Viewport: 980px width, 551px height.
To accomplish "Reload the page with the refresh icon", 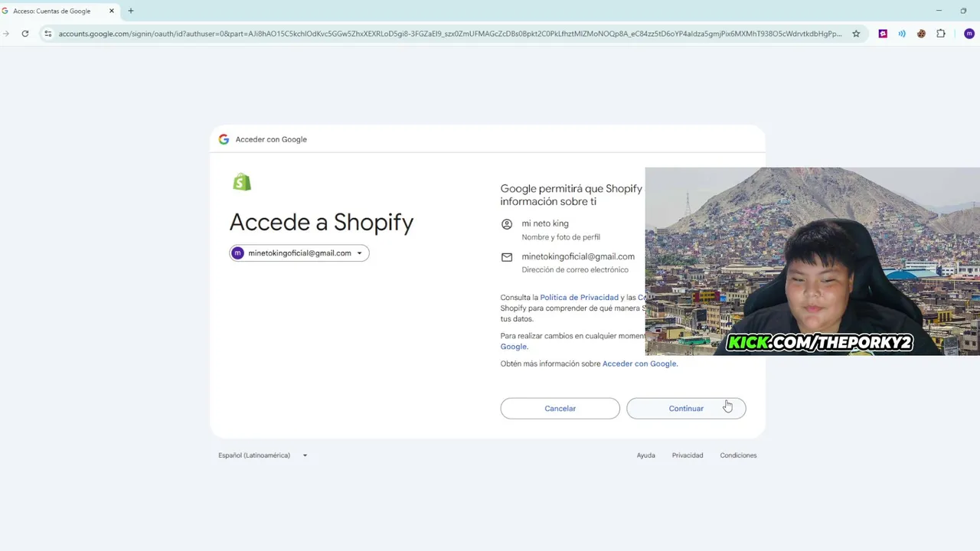I will point(25,34).
